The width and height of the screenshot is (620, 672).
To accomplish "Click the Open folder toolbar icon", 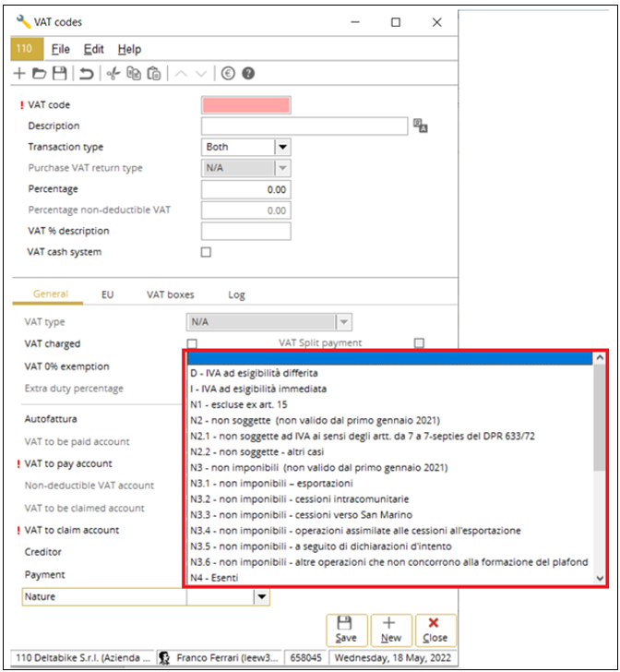I will pyautogui.click(x=39, y=74).
